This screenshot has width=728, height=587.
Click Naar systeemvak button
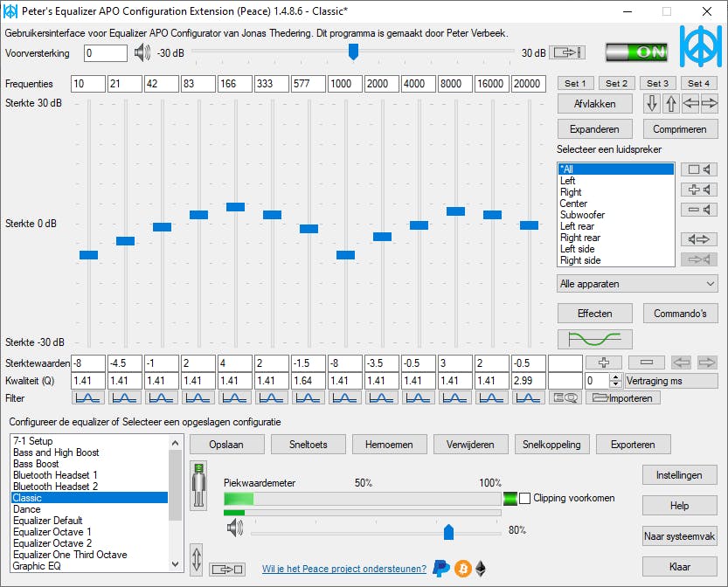(x=679, y=536)
